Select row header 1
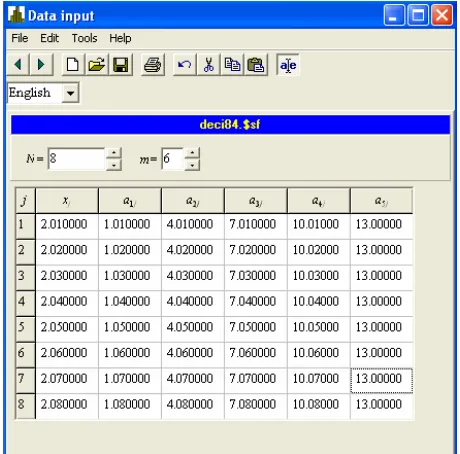The image size is (460, 454). [x=25, y=226]
